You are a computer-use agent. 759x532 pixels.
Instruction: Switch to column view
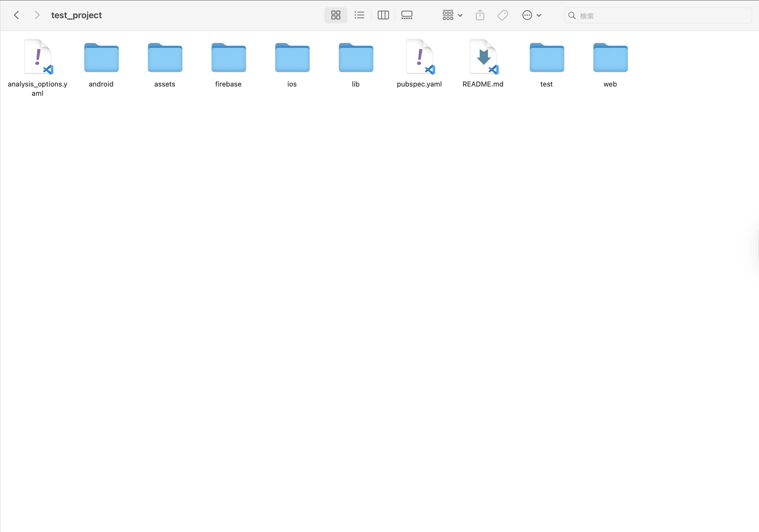[x=383, y=15]
